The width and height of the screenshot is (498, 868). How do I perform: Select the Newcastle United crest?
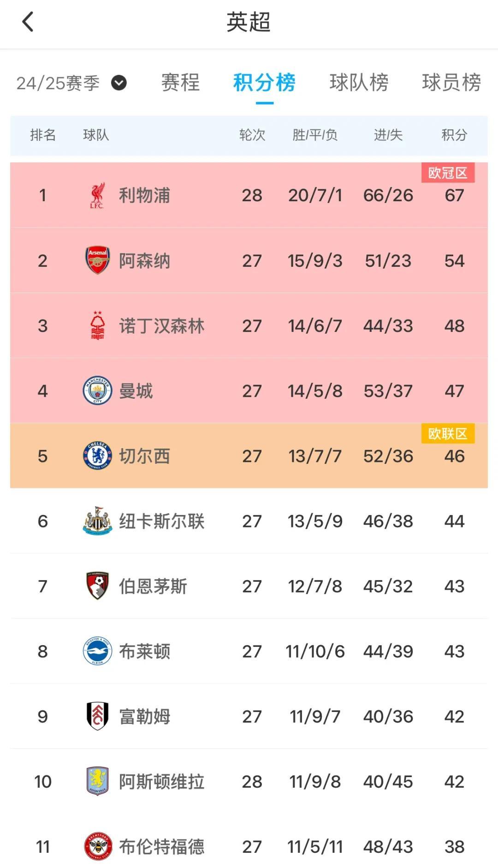click(x=97, y=521)
